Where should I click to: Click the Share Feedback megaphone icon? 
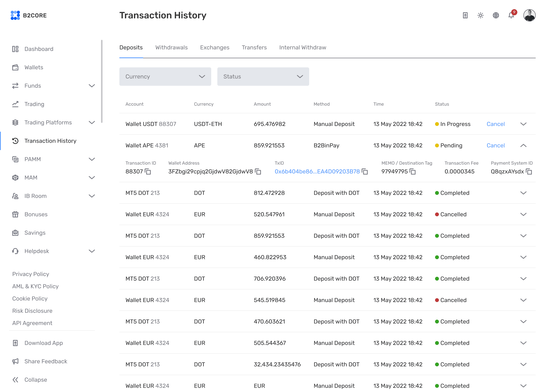(15, 361)
